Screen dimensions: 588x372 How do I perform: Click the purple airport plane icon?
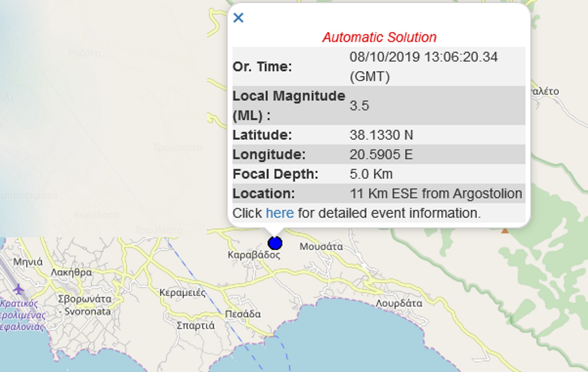pyautogui.click(x=19, y=290)
